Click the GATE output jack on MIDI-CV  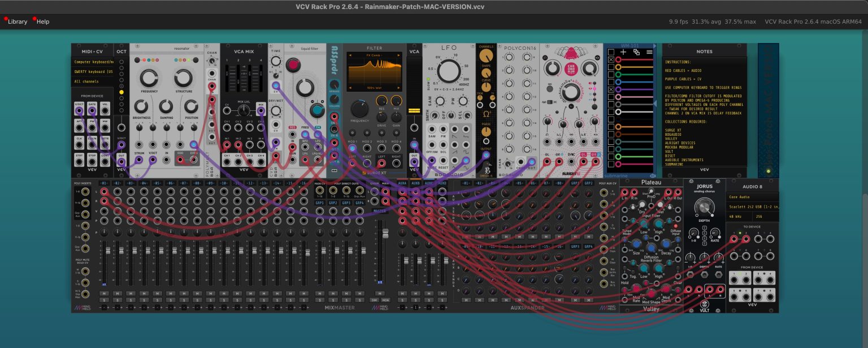coord(93,111)
